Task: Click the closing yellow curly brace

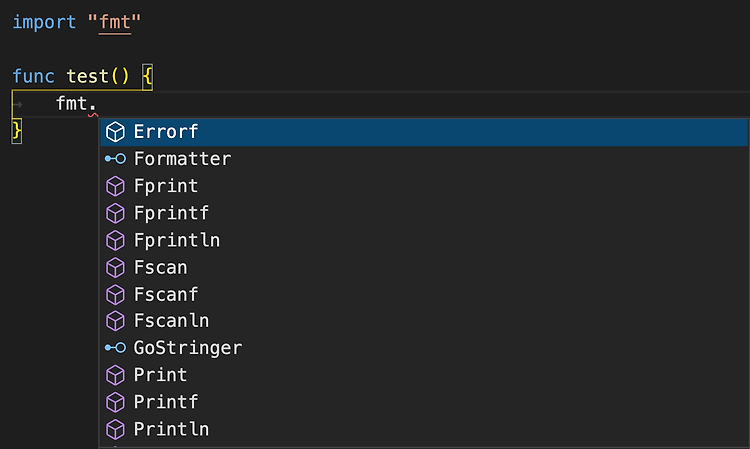Action: coord(17,131)
